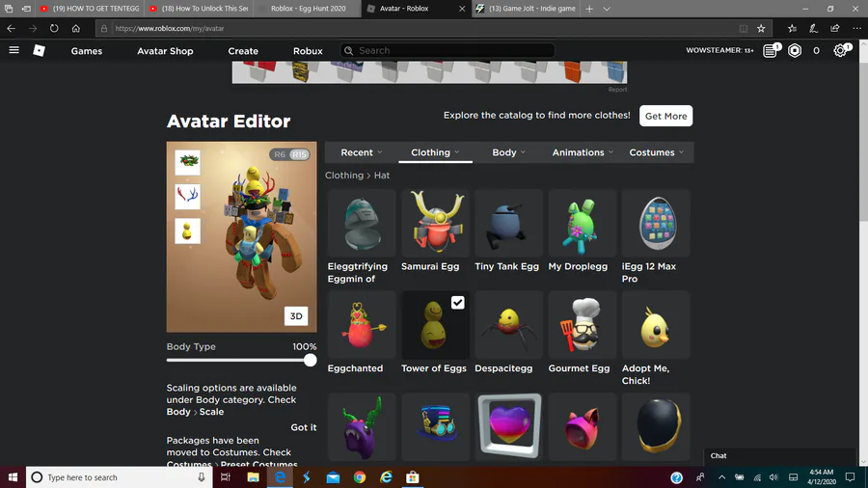Open the browser share icon

pyautogui.click(x=835, y=28)
